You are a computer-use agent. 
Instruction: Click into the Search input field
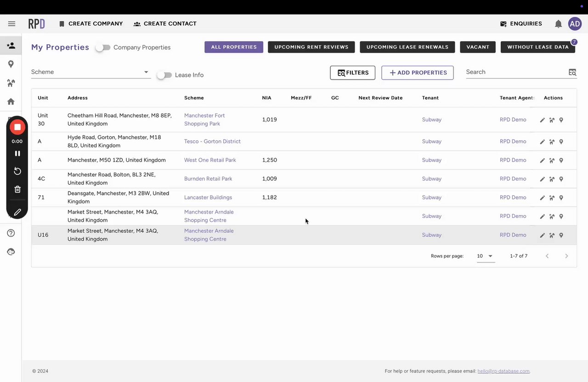click(515, 72)
